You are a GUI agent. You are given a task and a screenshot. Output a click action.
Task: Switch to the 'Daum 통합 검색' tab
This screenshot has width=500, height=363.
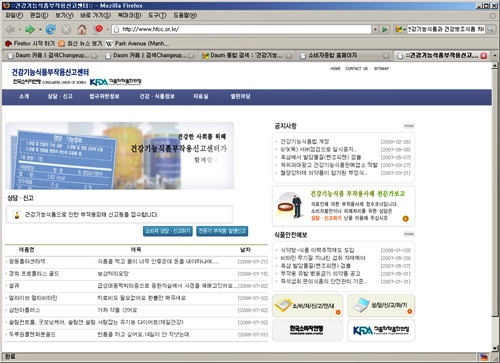[x=246, y=56]
